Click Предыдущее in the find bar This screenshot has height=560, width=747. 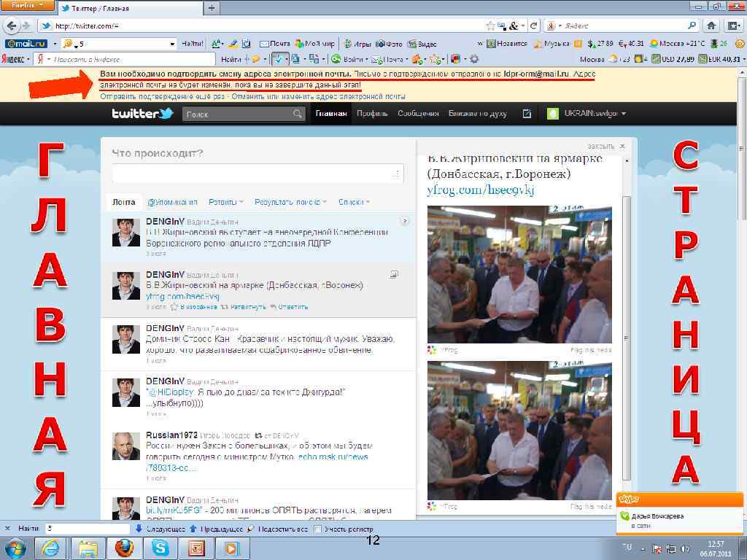tap(217, 529)
